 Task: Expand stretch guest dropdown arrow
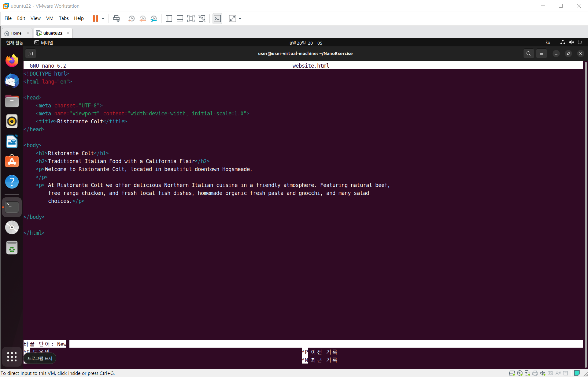[x=240, y=19]
